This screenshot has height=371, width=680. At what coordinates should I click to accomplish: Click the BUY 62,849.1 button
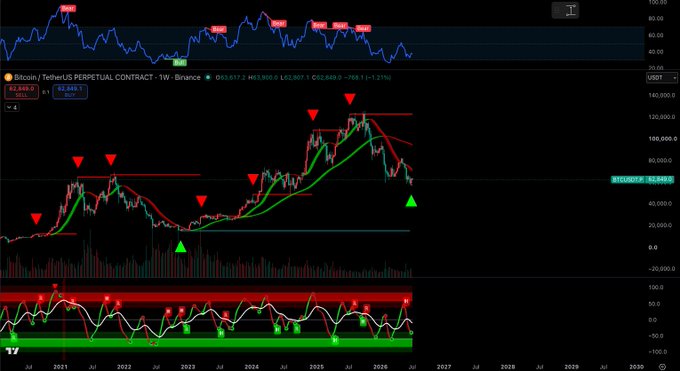(70, 92)
